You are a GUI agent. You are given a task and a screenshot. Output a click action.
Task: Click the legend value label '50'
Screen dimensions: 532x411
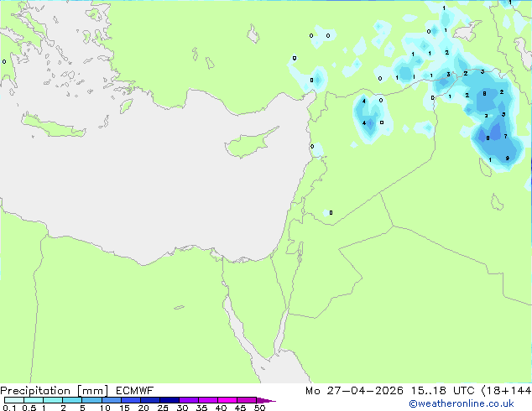(x=259, y=408)
